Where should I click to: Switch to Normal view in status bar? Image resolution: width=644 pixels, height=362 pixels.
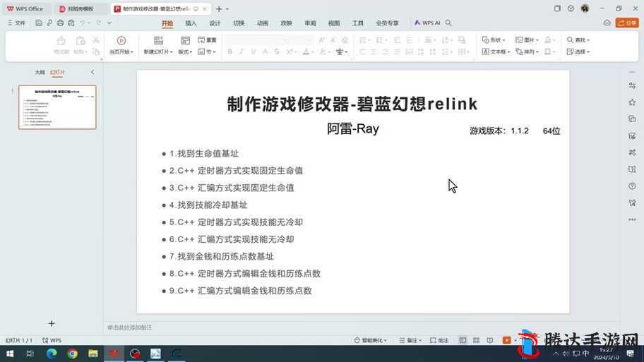tap(463, 340)
